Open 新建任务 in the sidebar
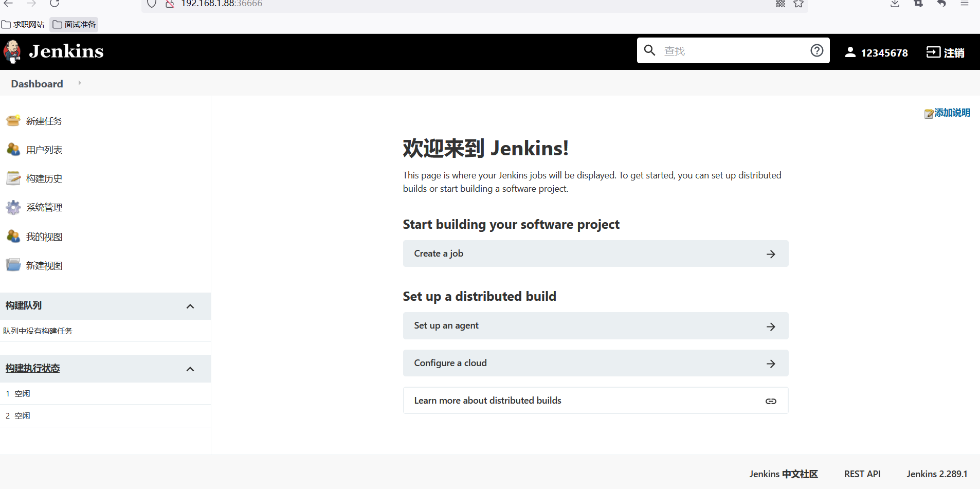The width and height of the screenshot is (980, 489). pyautogui.click(x=44, y=121)
